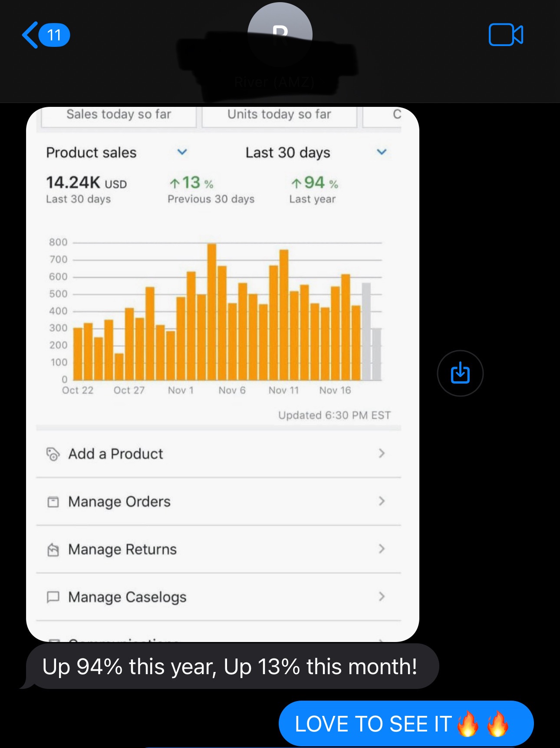The image size is (560, 748).
Task: Open the Manage Caselogs row
Action: 218,597
